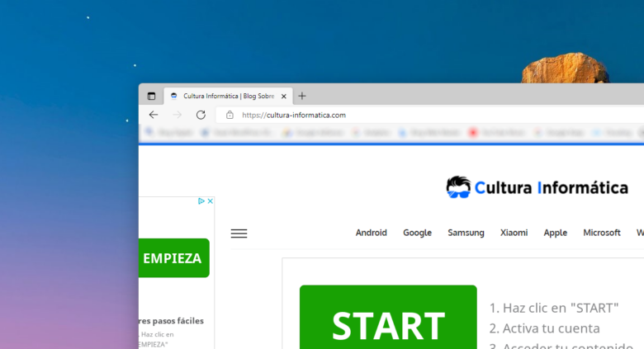Screen dimensions: 644x349
Task: Open a new browser tab
Action: point(302,96)
